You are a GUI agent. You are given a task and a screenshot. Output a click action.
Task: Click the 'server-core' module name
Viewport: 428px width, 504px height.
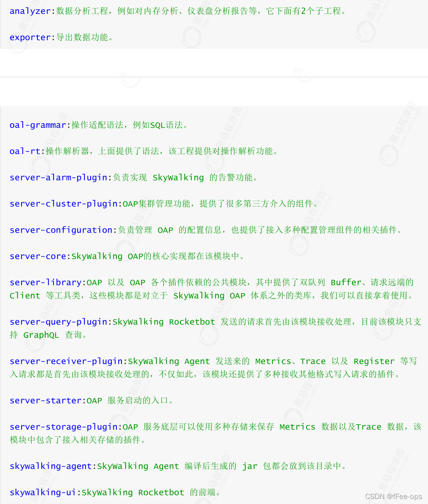click(x=38, y=256)
